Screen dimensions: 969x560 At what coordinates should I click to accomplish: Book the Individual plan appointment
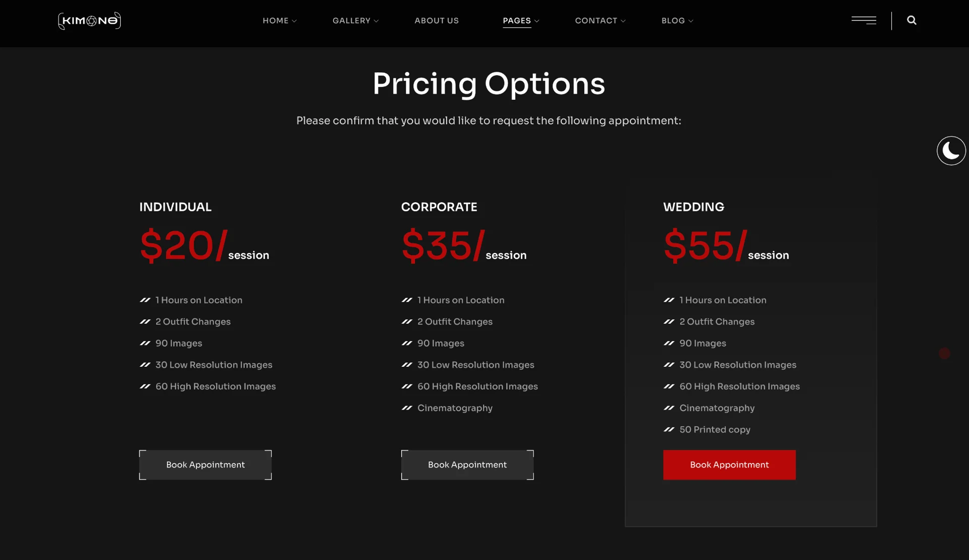[205, 465]
